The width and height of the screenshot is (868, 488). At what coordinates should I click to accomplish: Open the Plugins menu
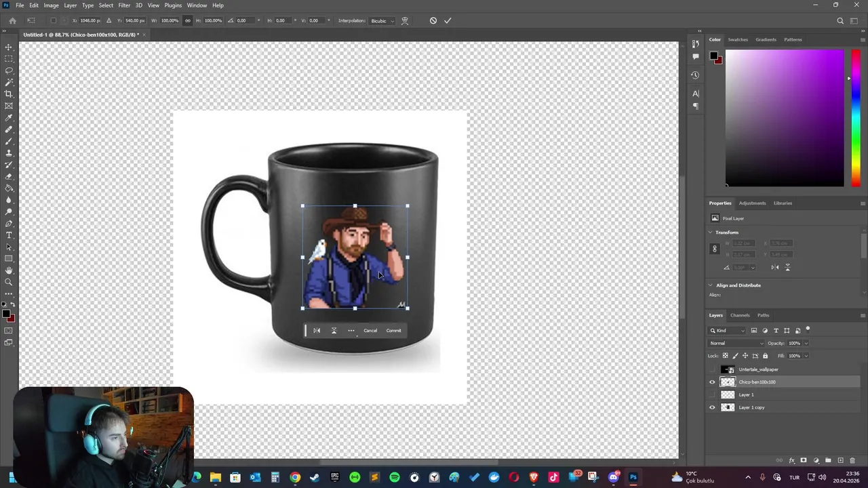click(173, 5)
